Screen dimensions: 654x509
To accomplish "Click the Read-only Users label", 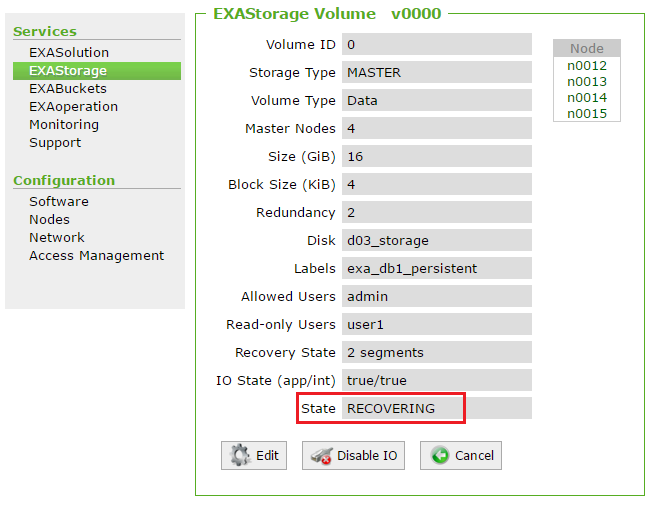I will pos(281,325).
